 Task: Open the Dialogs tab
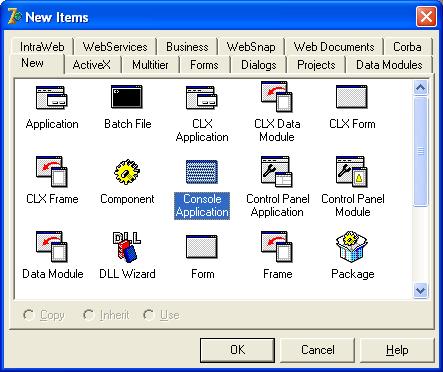click(x=259, y=65)
